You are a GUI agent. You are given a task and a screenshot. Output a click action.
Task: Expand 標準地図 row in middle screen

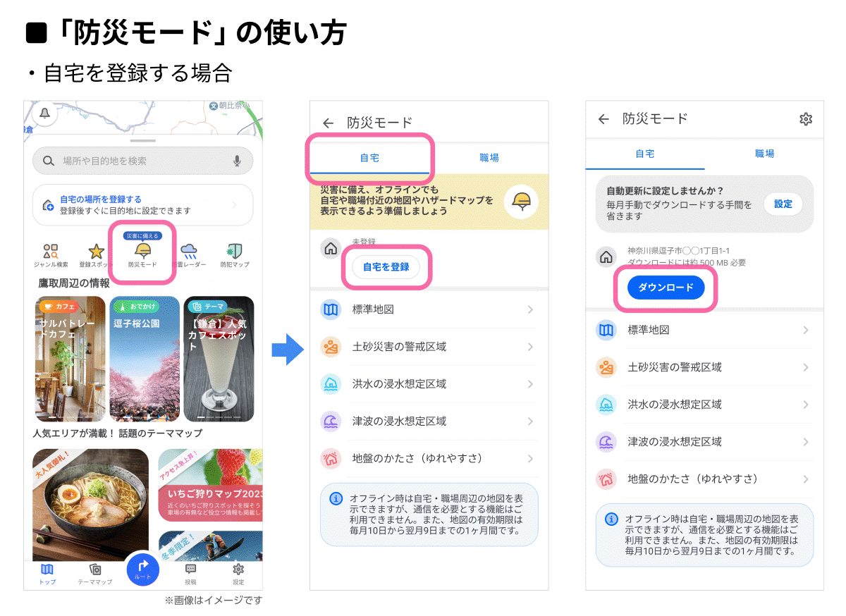point(429,309)
